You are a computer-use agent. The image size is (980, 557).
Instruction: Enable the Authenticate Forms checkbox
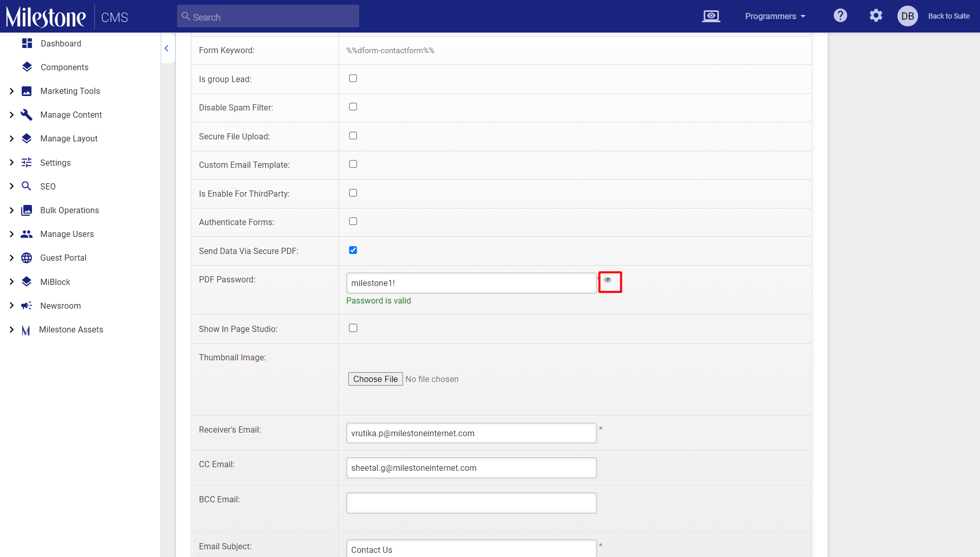353,221
